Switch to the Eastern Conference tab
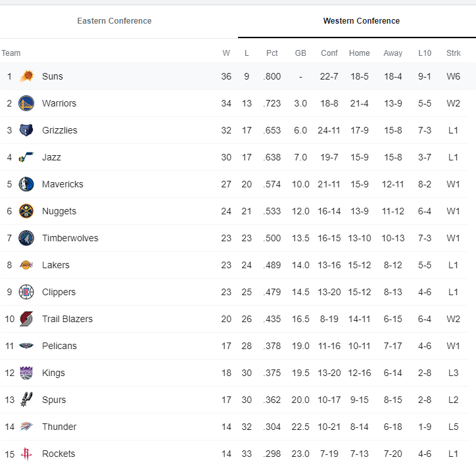476x474 pixels. coord(114,21)
